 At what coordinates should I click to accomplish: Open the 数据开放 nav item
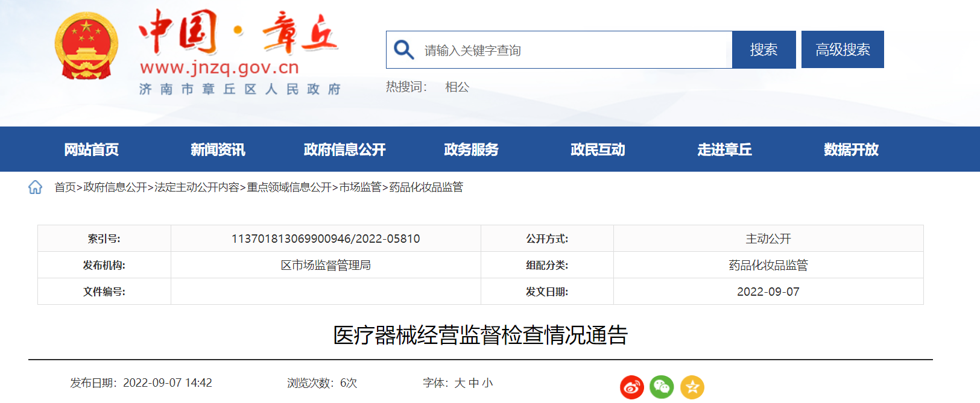tap(851, 149)
